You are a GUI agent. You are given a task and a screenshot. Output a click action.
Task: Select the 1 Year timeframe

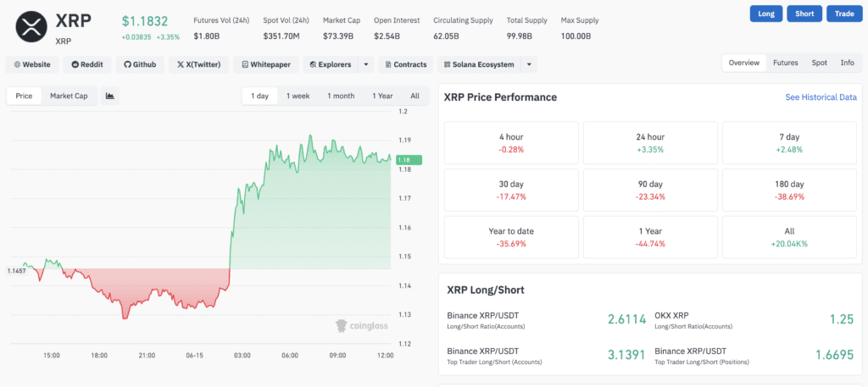[382, 97]
